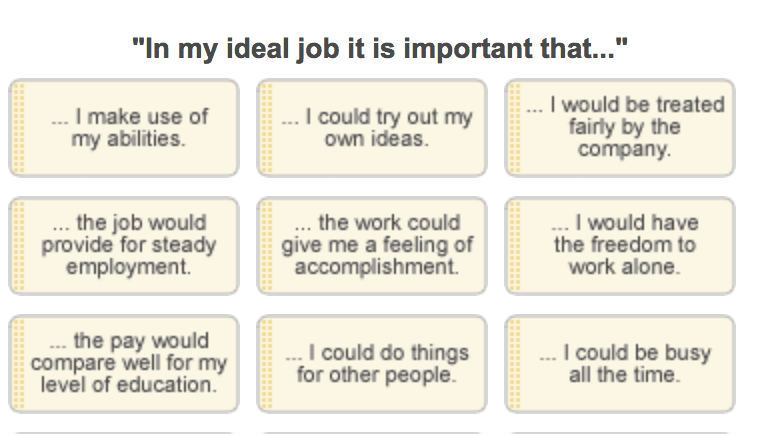Grab the drag handle on "busy all the time" card

click(x=514, y=364)
